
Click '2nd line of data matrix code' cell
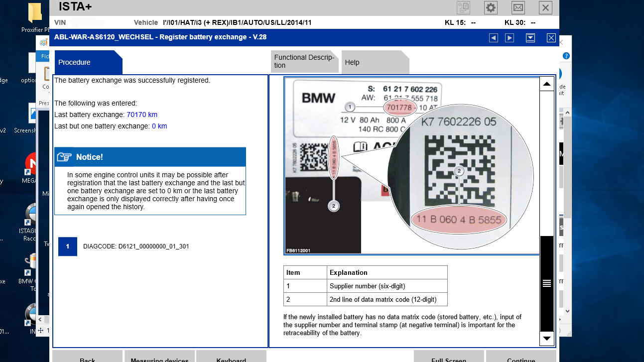pos(387,299)
